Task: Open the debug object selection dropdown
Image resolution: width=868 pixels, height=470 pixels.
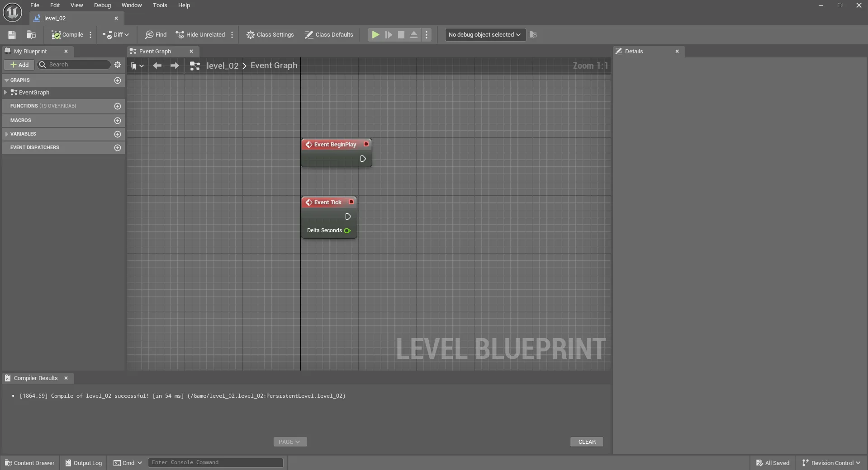Action: tap(485, 35)
